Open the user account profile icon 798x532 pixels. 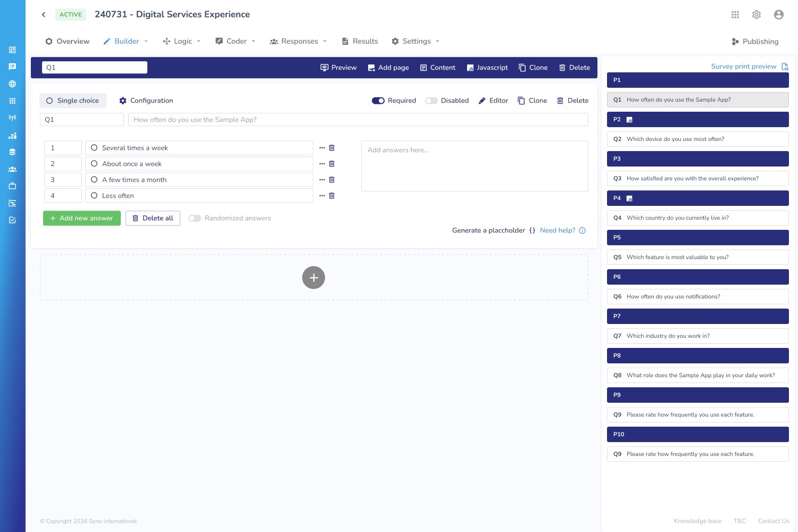(x=779, y=15)
